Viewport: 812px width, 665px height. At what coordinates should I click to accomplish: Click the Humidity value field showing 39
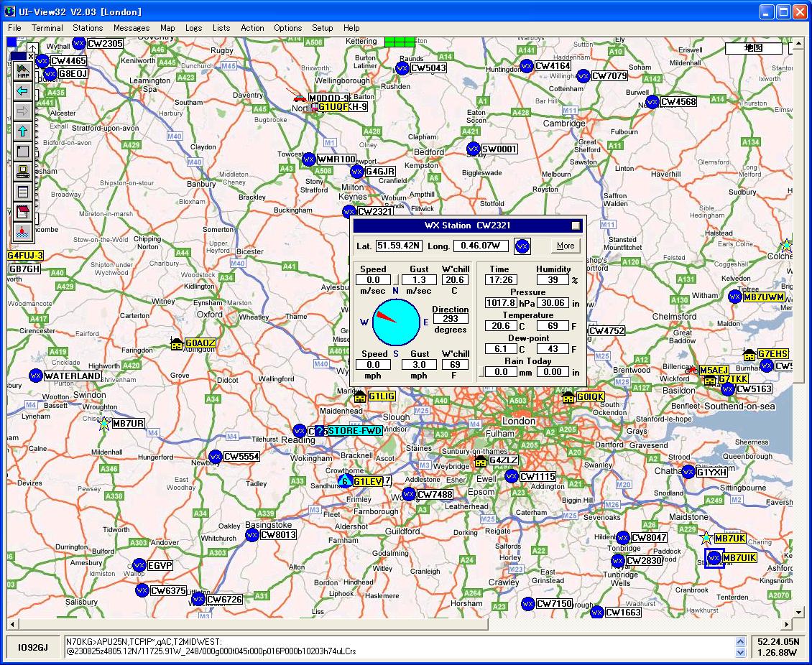[553, 280]
